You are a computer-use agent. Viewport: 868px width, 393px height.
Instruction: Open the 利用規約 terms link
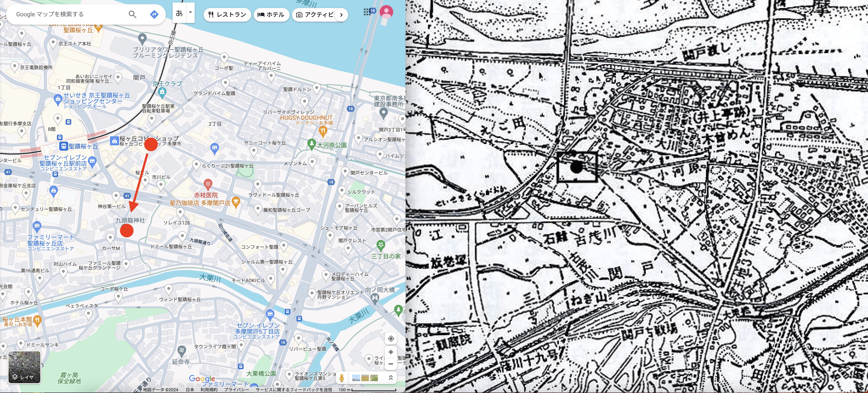coord(209,390)
